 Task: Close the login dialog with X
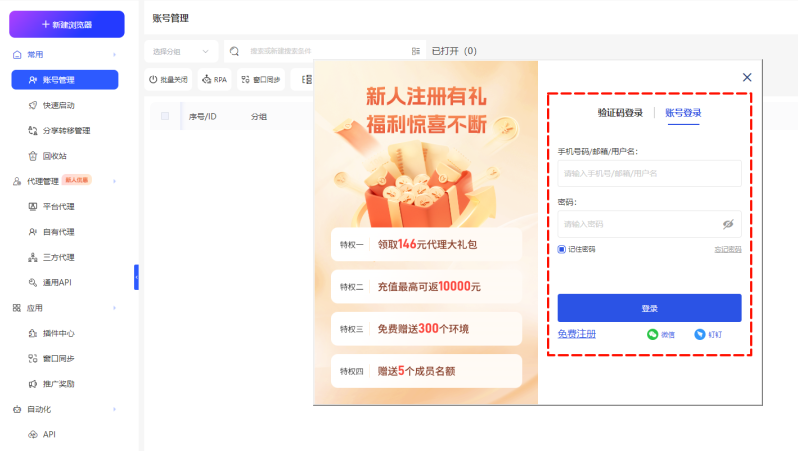[747, 77]
